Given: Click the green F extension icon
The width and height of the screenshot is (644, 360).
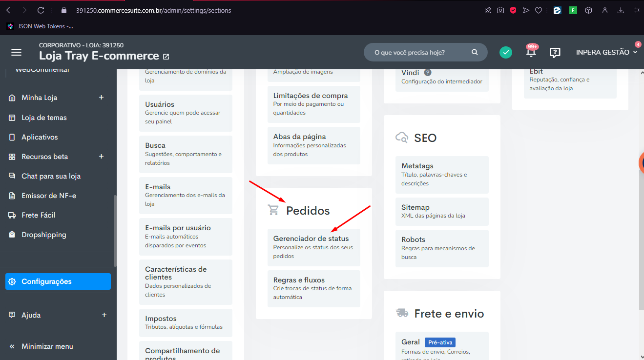Looking at the screenshot, I should pos(573,10).
